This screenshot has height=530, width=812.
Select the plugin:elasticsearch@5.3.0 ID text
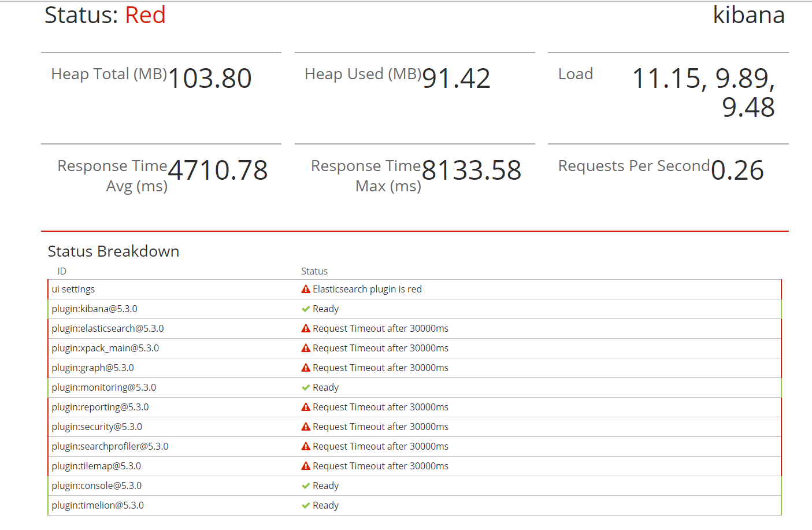coord(108,328)
